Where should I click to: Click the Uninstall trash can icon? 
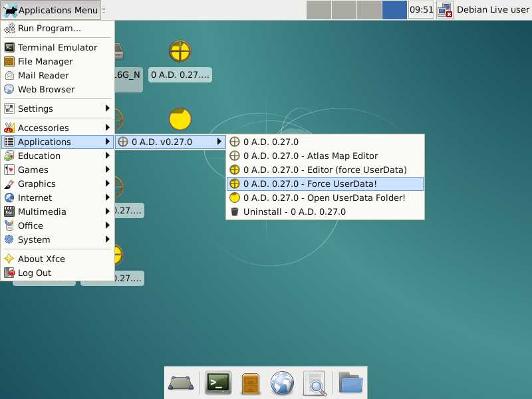[235, 211]
